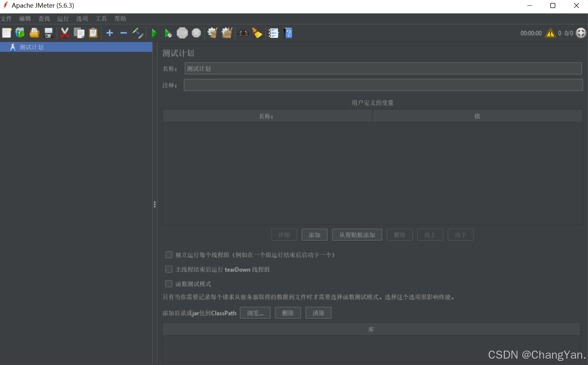Enable 独立运行每个线程组 checkbox
The height and width of the screenshot is (365, 588).
pyautogui.click(x=169, y=255)
